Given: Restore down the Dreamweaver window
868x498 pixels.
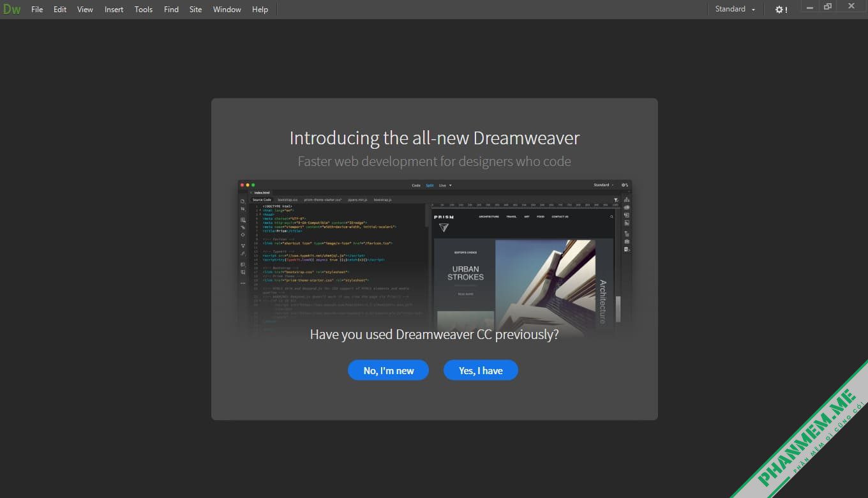Looking at the screenshot, I should [x=828, y=7].
